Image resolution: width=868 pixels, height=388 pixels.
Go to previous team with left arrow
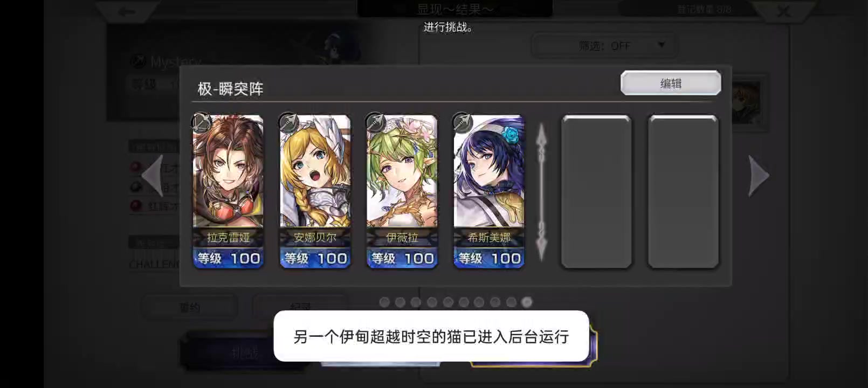[x=152, y=176]
